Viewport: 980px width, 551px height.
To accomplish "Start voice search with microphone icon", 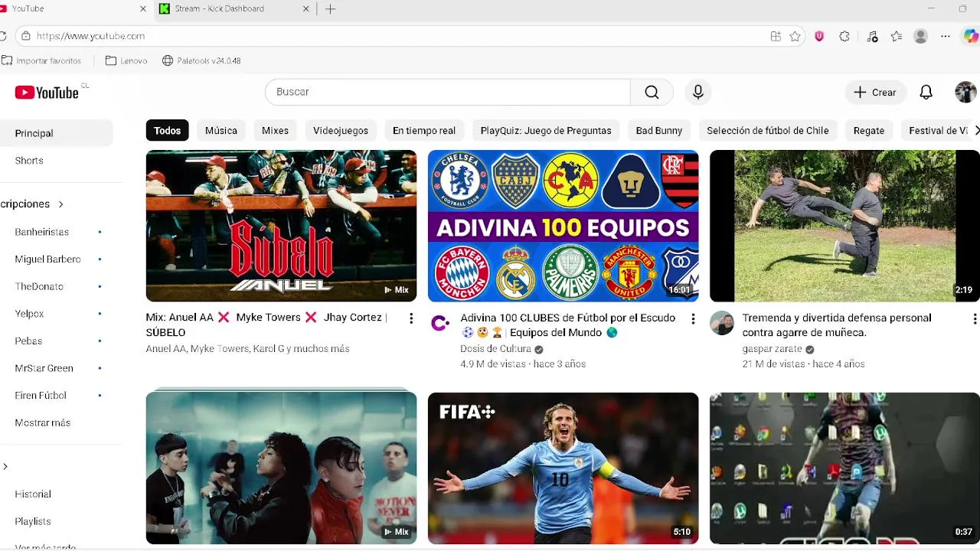I will 697,92.
